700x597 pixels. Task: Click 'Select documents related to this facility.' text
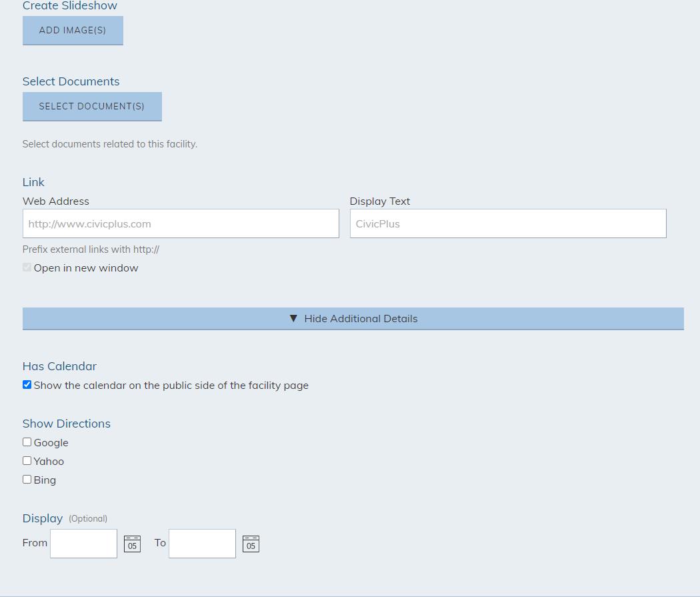(x=110, y=144)
